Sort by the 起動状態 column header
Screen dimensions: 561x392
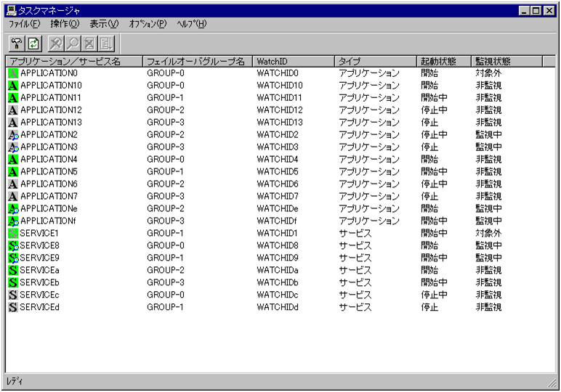point(443,62)
